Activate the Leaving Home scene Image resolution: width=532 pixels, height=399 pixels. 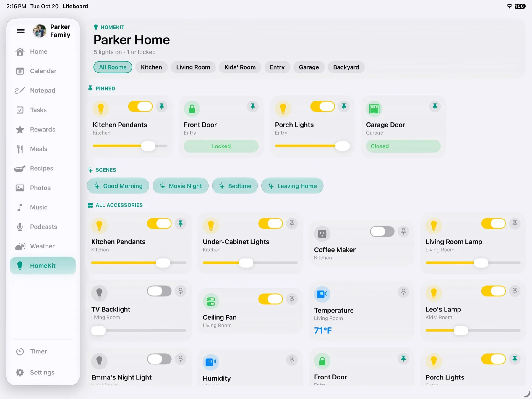click(292, 186)
